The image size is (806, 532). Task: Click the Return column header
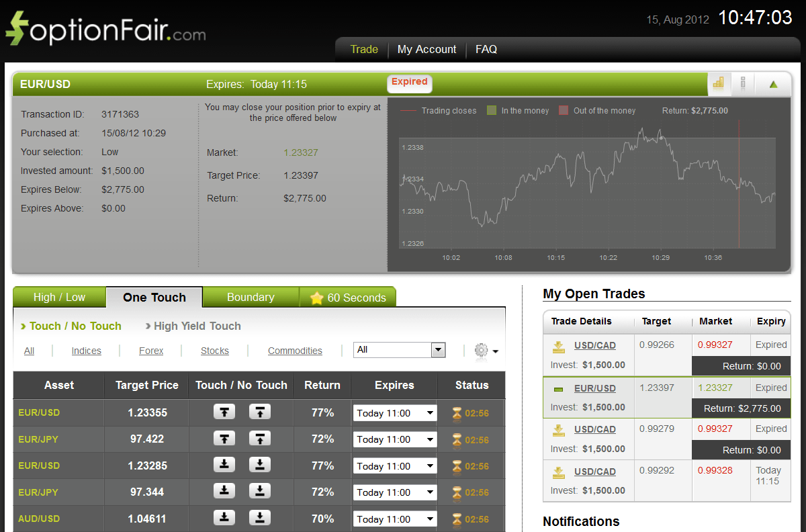[x=322, y=385]
